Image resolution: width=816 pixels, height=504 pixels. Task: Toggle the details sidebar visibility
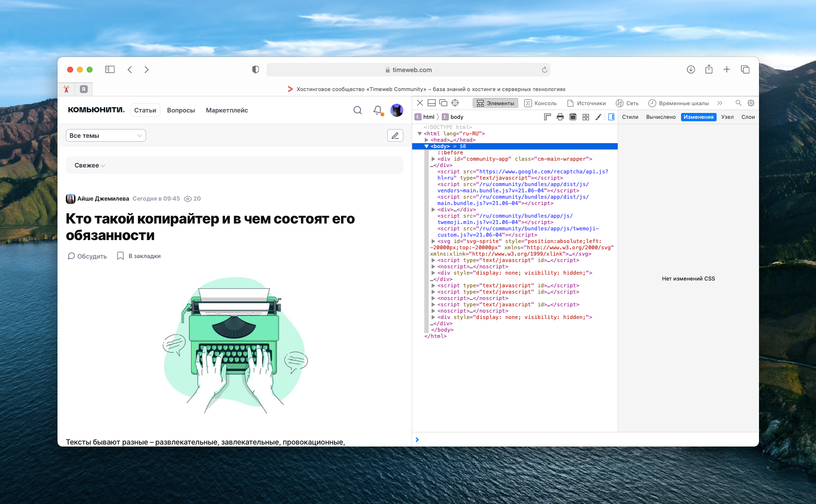(611, 117)
